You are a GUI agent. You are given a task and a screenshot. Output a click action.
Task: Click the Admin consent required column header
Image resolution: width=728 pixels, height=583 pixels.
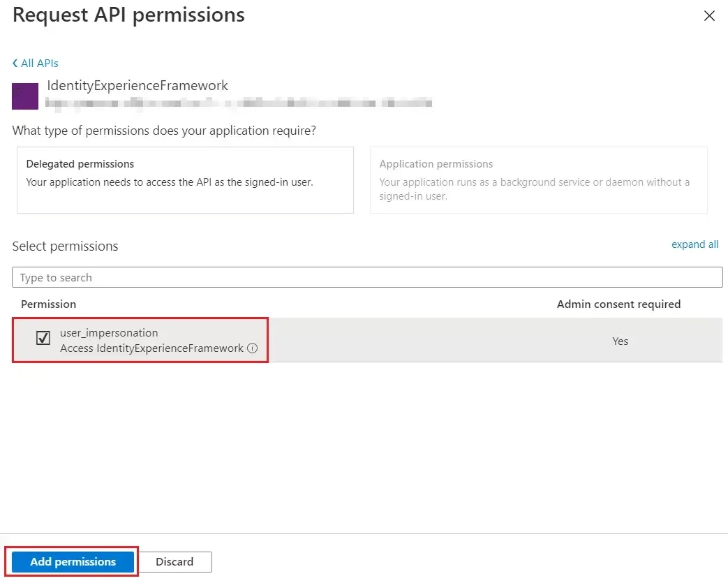(x=618, y=304)
